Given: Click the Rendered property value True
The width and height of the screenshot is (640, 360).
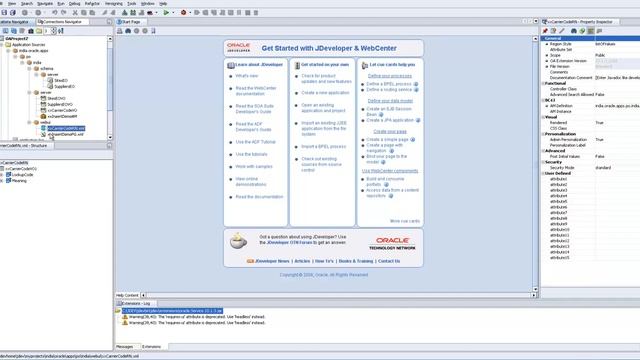Looking at the screenshot, I should click(617, 123).
